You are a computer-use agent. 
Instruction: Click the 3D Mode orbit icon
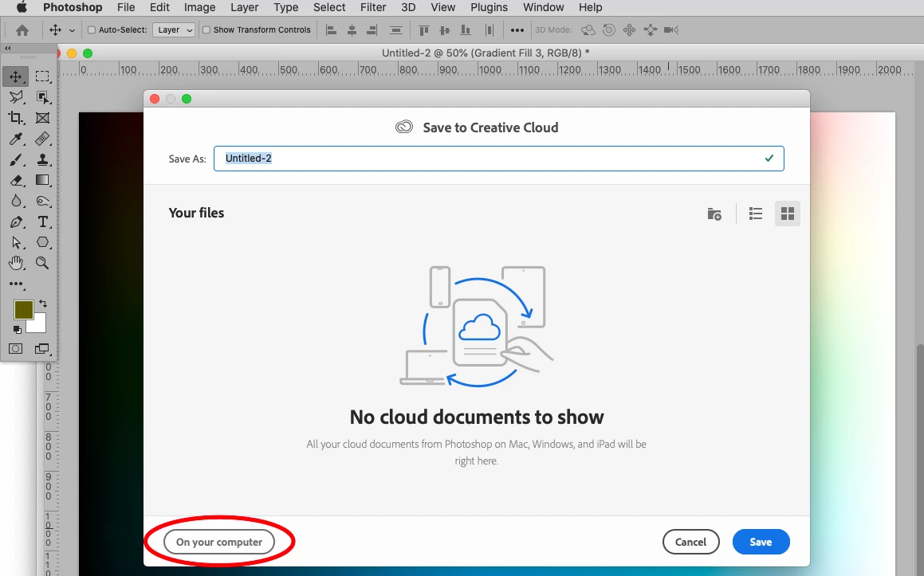pos(588,30)
